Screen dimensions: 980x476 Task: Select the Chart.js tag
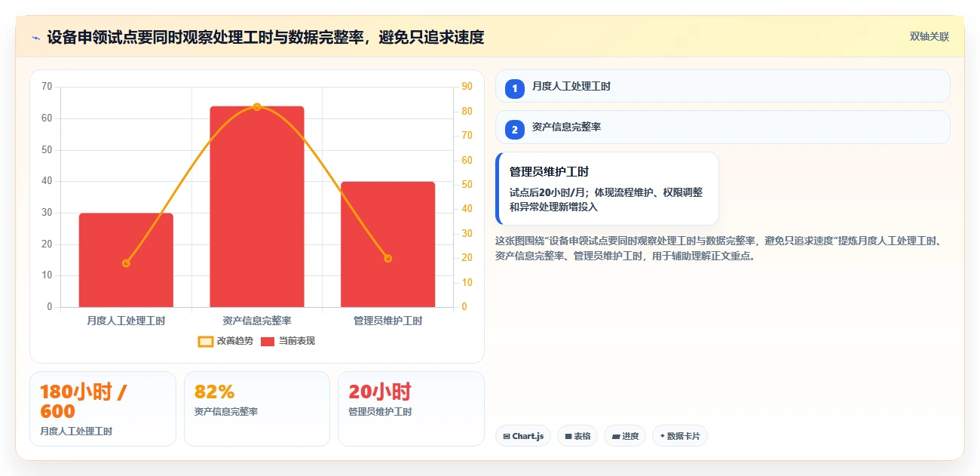point(523,436)
